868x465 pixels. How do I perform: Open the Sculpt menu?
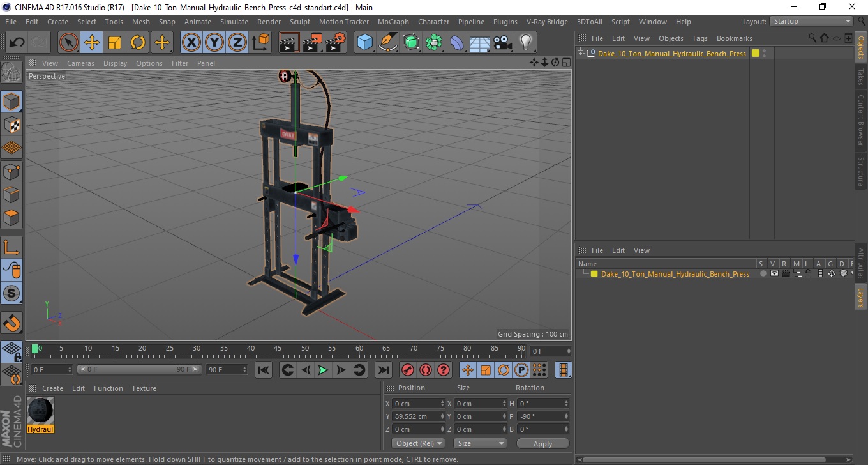pyautogui.click(x=300, y=22)
